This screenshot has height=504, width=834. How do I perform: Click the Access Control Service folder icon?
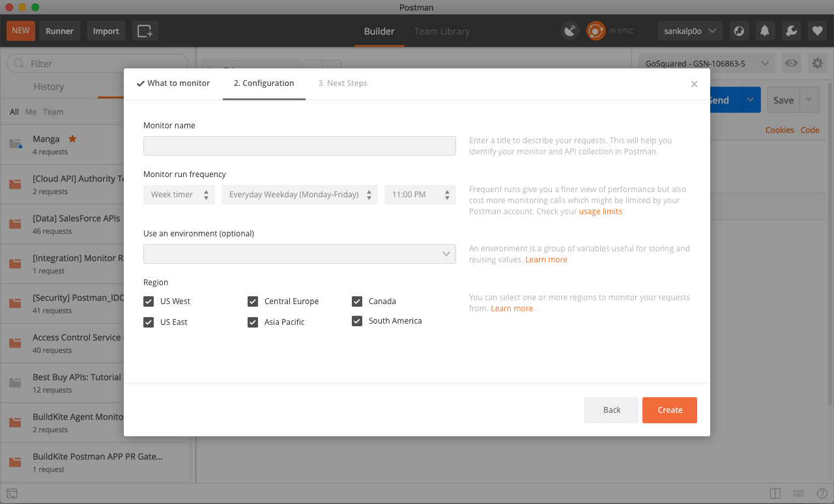[16, 343]
